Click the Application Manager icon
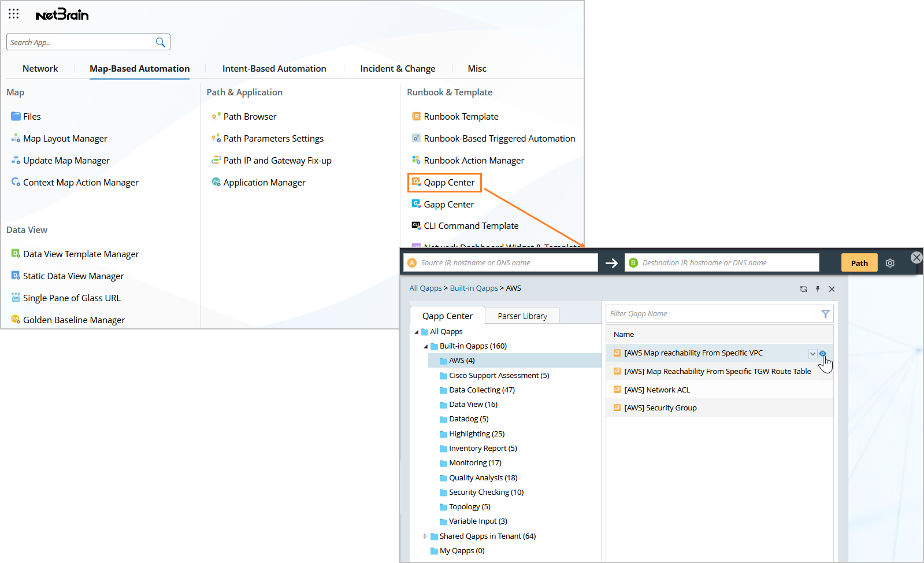The height and width of the screenshot is (563, 924). (216, 182)
